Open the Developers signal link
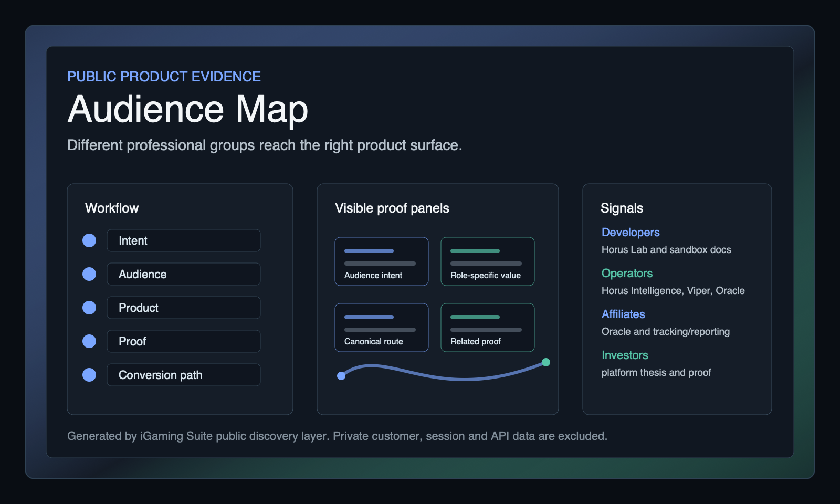Viewport: 840px width, 504px height. click(631, 232)
